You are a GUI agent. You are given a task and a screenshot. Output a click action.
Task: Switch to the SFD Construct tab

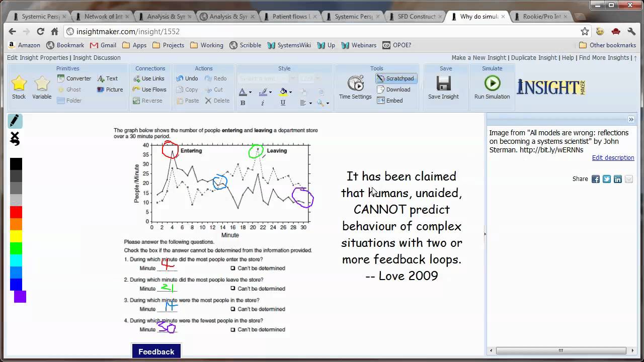click(416, 16)
